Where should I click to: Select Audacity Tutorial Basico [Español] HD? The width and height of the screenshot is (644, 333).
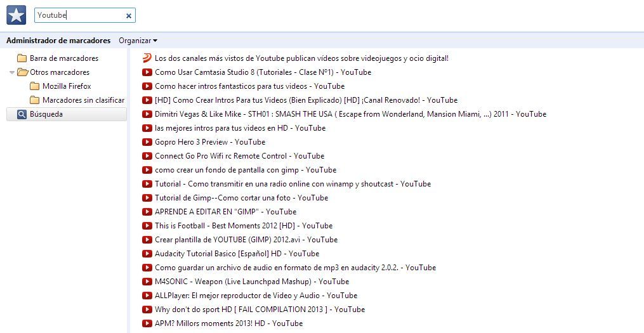point(237,254)
